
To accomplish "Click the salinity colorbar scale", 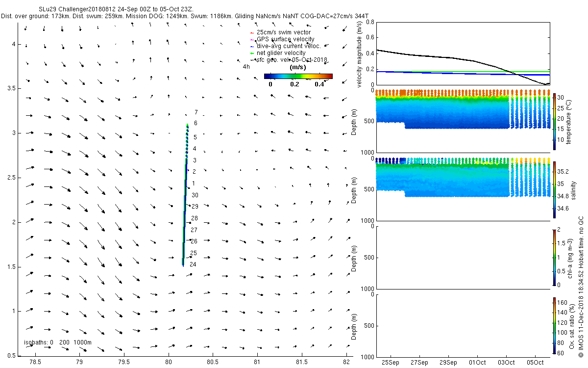I will (554, 189).
